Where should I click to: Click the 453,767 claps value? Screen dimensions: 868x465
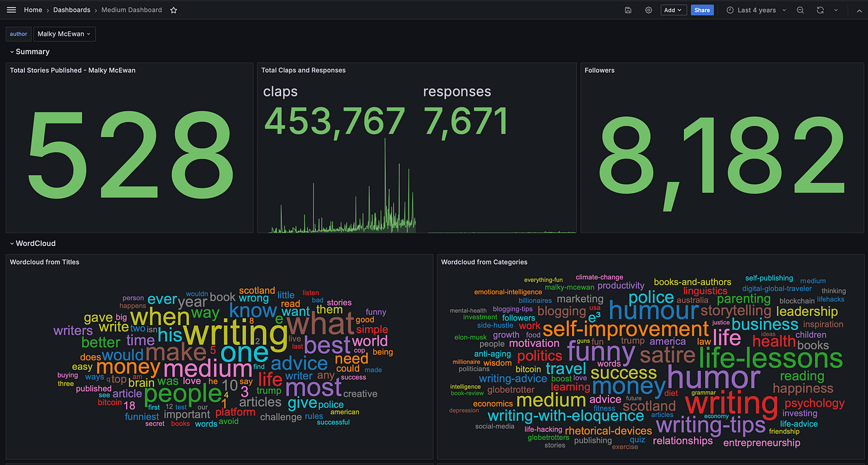(x=335, y=121)
